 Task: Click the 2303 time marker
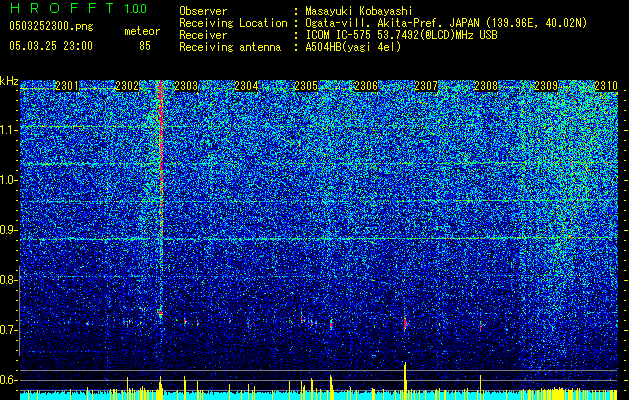pyautogui.click(x=187, y=86)
